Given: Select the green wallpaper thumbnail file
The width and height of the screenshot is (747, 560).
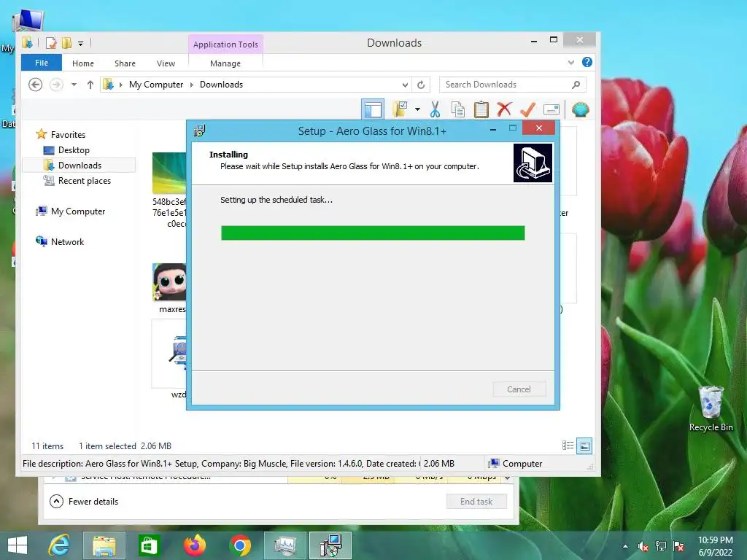Looking at the screenshot, I should click(169, 172).
